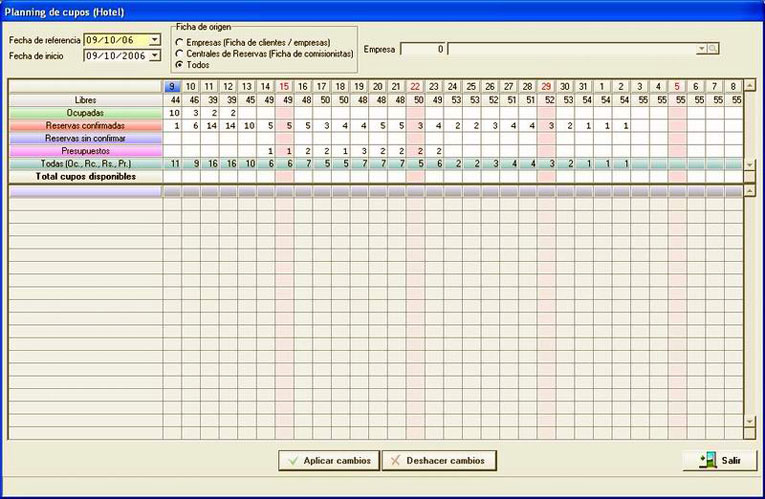Select the highlighted day 9 column header
This screenshot has height=499, width=765.
(x=172, y=86)
